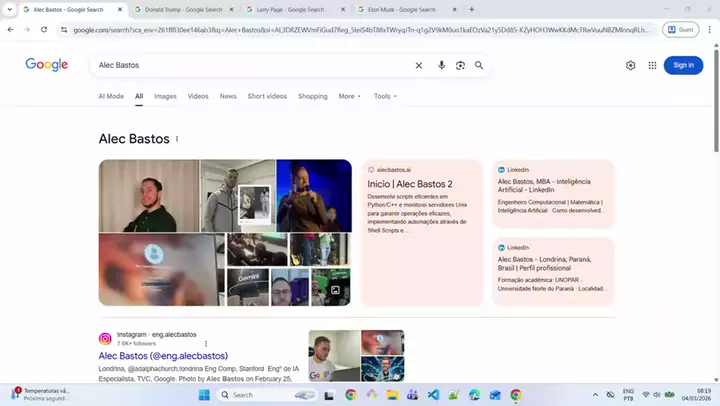The width and height of the screenshot is (720, 406).
Task: Open the Google apps grid
Action: tap(653, 65)
